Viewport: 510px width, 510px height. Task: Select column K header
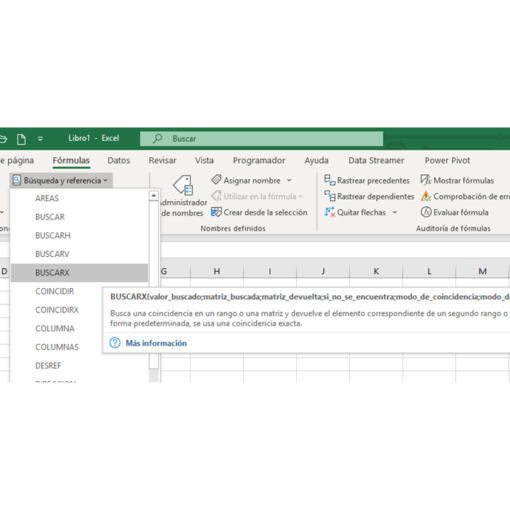376,271
